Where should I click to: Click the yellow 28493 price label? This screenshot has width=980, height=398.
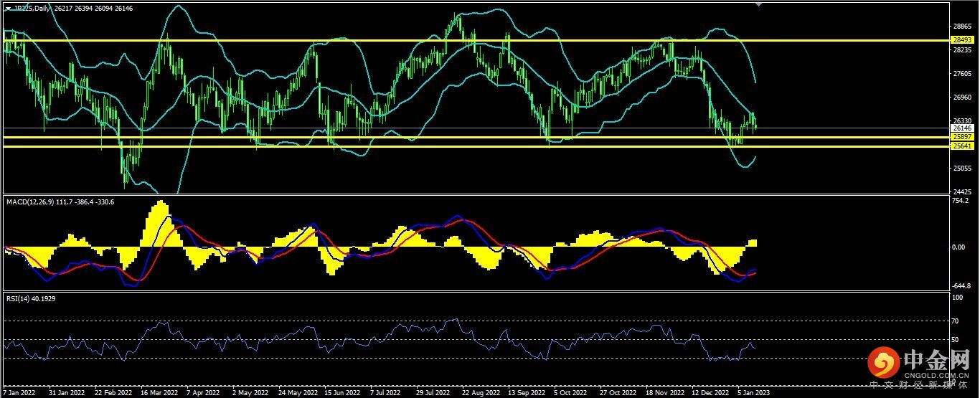click(961, 40)
